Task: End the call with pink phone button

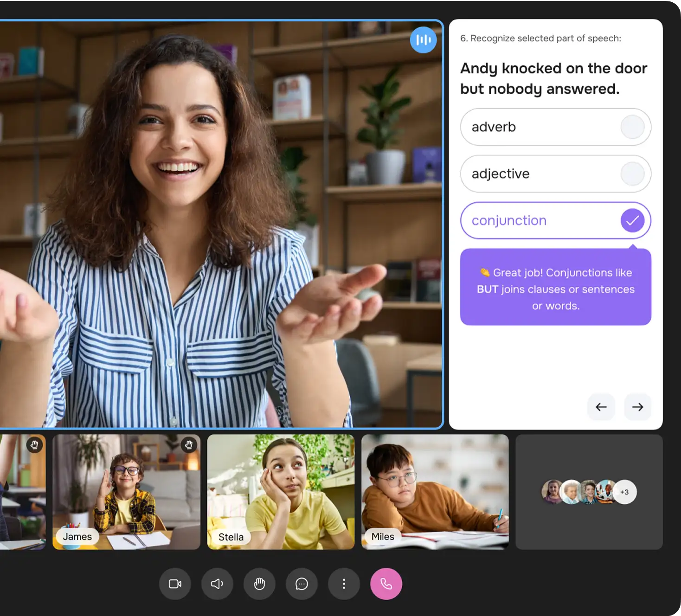Action: [386, 584]
